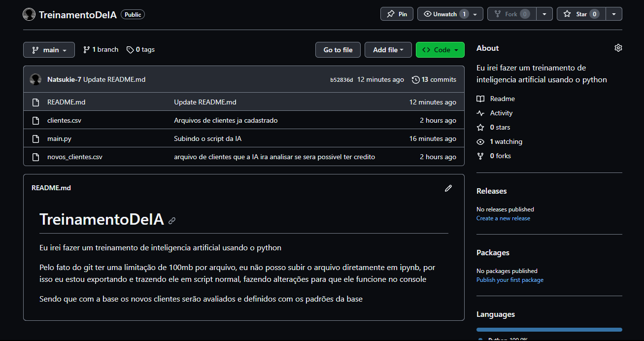Pin this repository to profile
Viewport: 644px width, 341px height.
(x=397, y=13)
